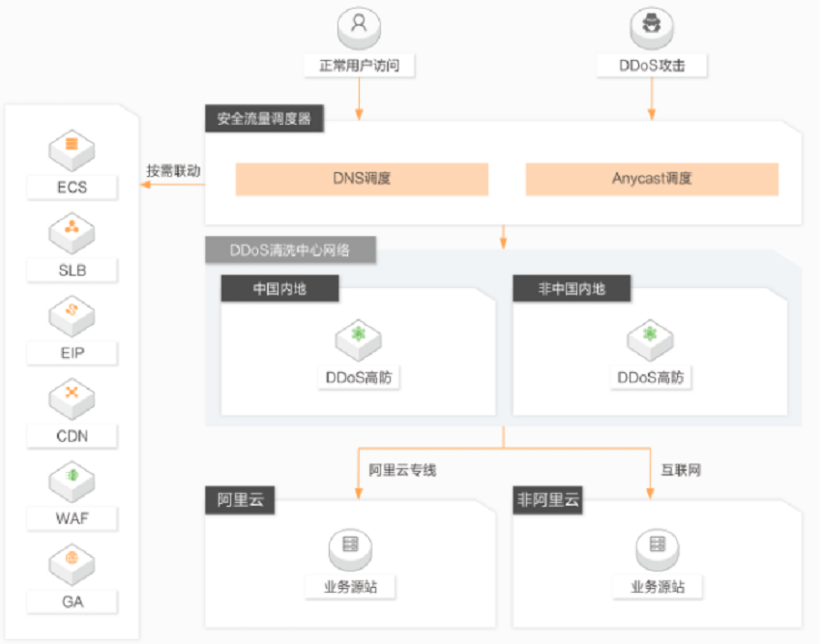Click 业务源站 label in 非阿里云 panel

(658, 587)
